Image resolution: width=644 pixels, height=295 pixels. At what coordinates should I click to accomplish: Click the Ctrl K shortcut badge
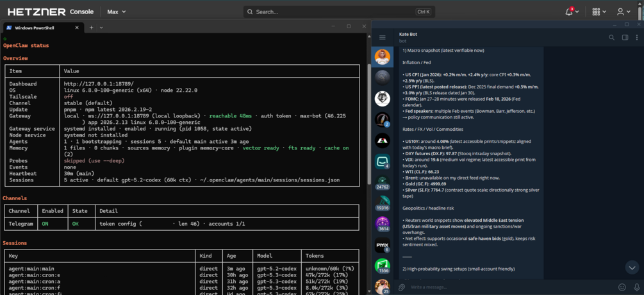click(423, 12)
